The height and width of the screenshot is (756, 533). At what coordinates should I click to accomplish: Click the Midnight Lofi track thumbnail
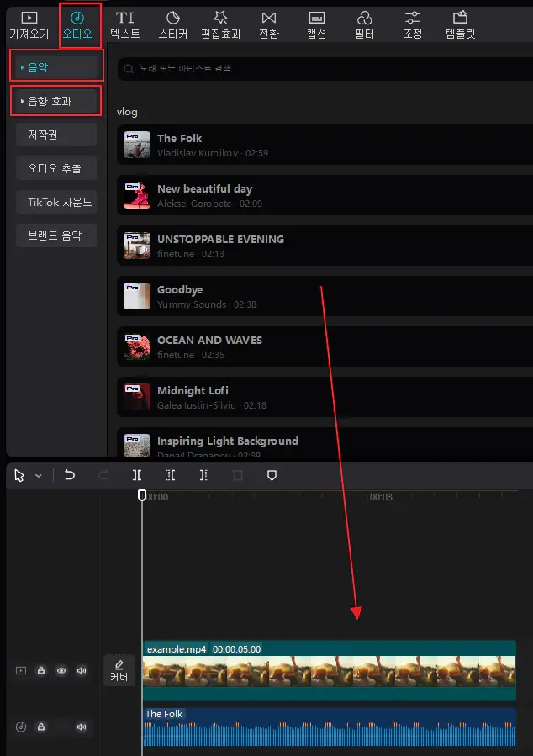[137, 397]
